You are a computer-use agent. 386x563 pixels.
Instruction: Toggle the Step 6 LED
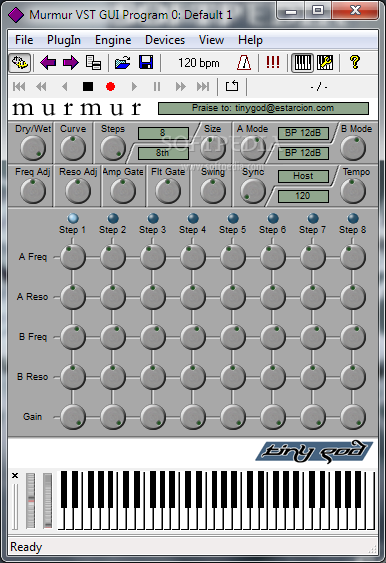[273, 218]
